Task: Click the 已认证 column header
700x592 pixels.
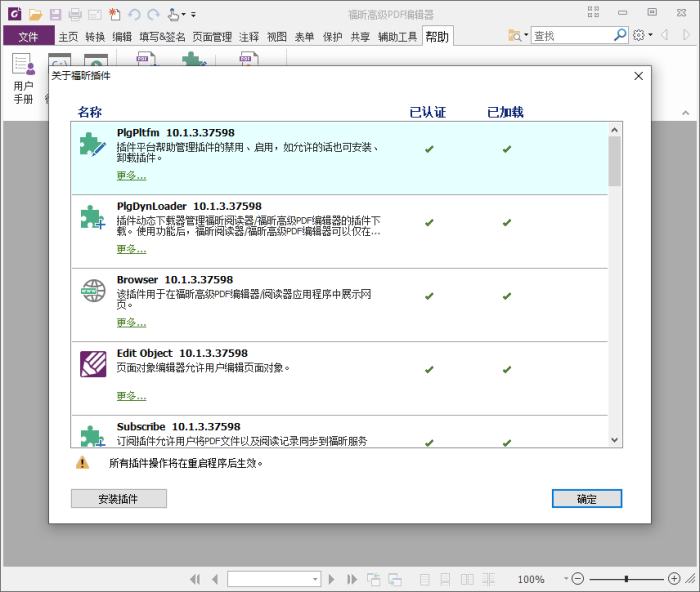Action: 428,112
